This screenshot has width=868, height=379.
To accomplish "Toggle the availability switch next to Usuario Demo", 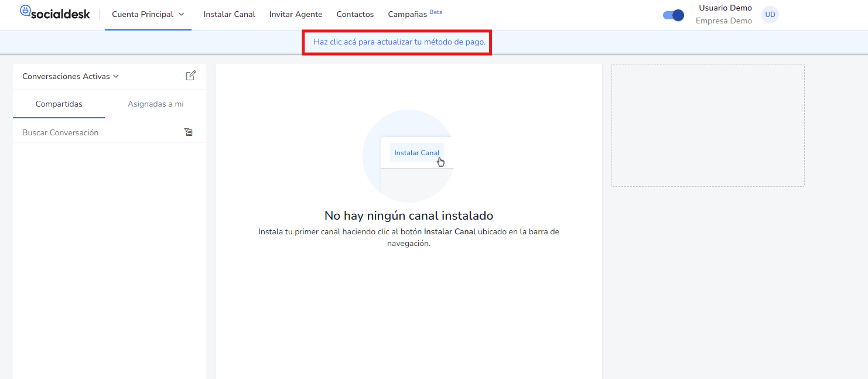I will (x=674, y=15).
